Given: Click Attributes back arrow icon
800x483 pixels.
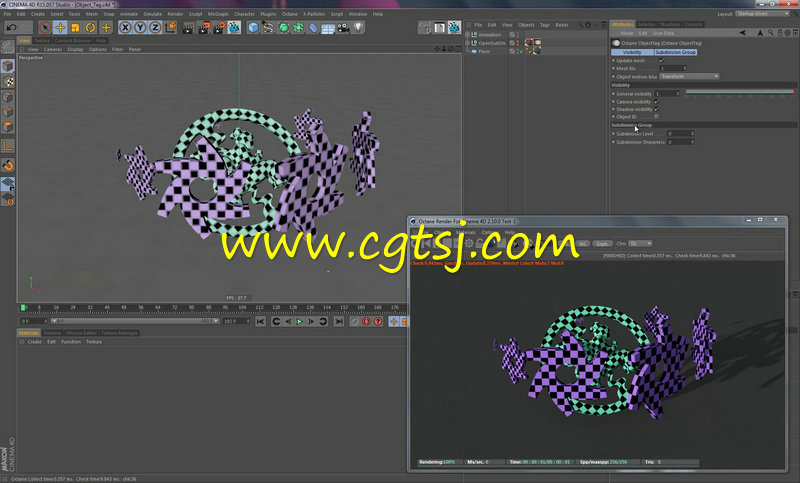Looking at the screenshot, I should click(742, 33).
